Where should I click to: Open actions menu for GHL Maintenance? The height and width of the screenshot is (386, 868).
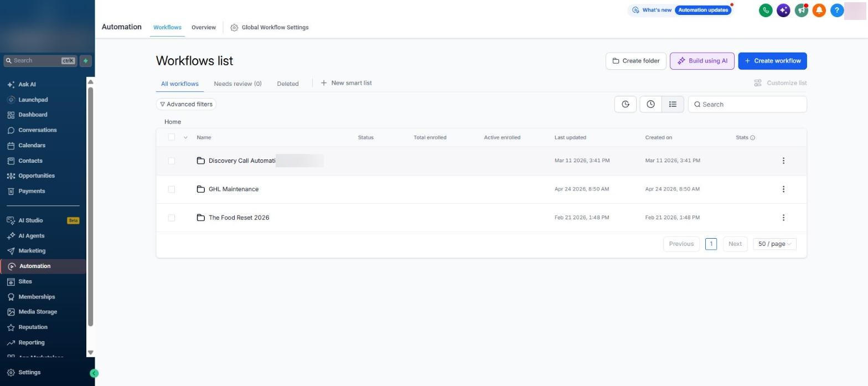click(783, 189)
